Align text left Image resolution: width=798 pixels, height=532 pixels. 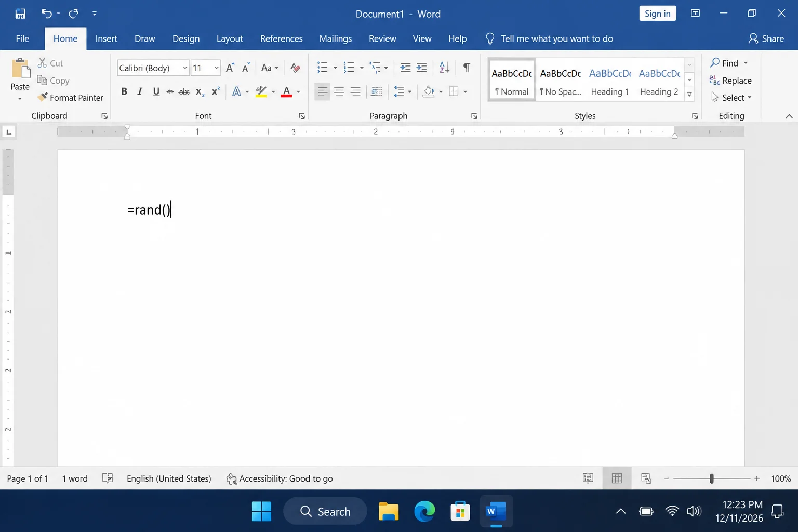(x=323, y=92)
